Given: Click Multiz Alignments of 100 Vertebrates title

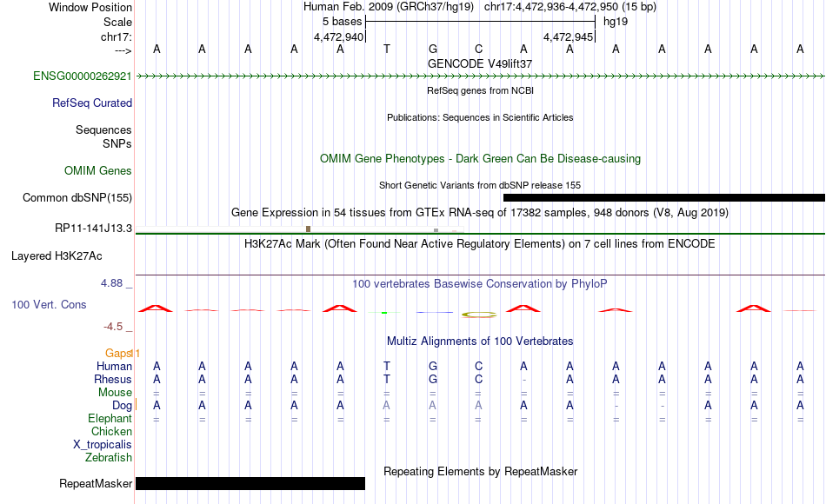Looking at the screenshot, I should tap(480, 342).
